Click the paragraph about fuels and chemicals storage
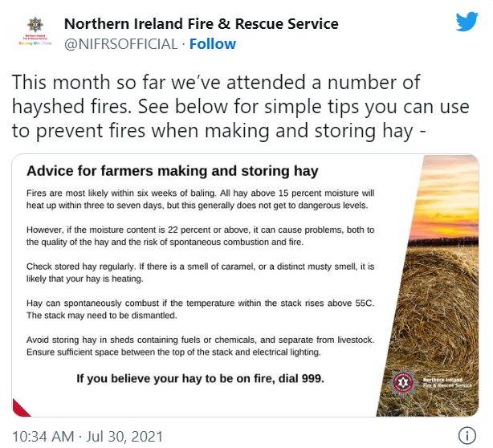This screenshot has width=493, height=448. click(x=200, y=346)
